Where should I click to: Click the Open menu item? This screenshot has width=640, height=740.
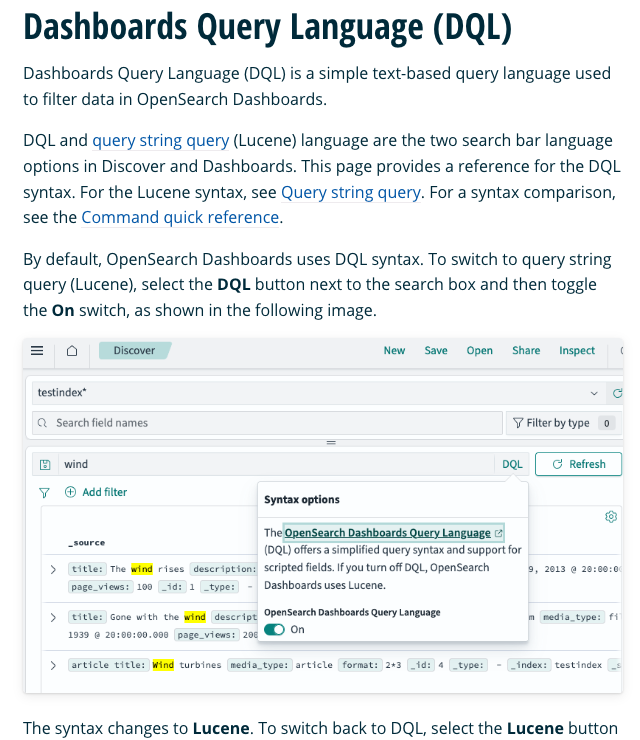pos(480,351)
